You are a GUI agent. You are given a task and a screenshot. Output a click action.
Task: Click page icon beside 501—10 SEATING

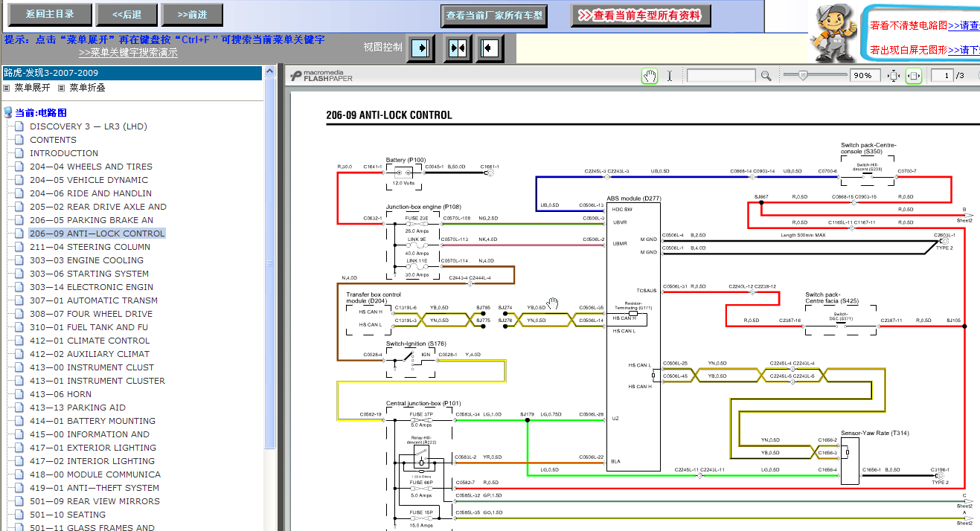(19, 515)
